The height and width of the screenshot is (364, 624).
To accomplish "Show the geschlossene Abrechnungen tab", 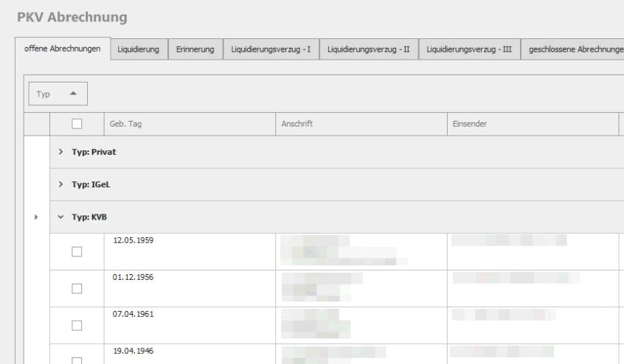I will pos(572,49).
